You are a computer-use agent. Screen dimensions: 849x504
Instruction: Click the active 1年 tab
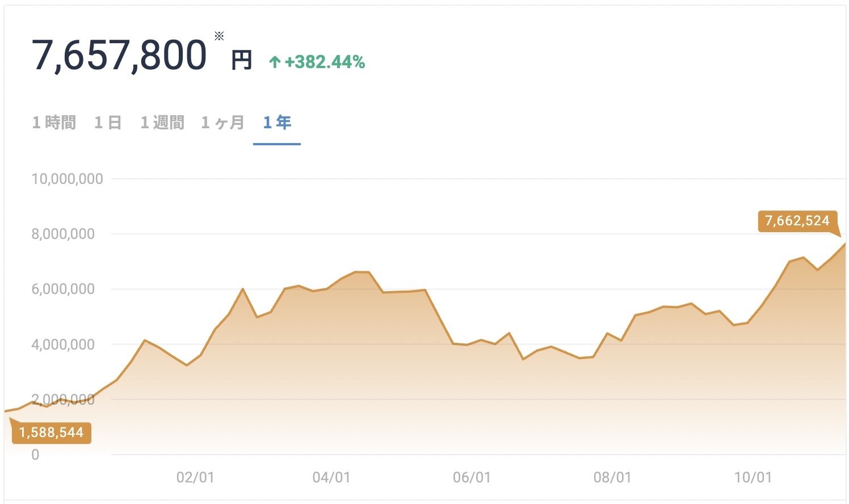pos(276,121)
